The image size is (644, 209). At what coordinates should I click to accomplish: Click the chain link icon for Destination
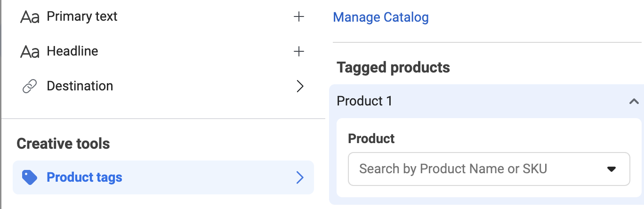(30, 86)
